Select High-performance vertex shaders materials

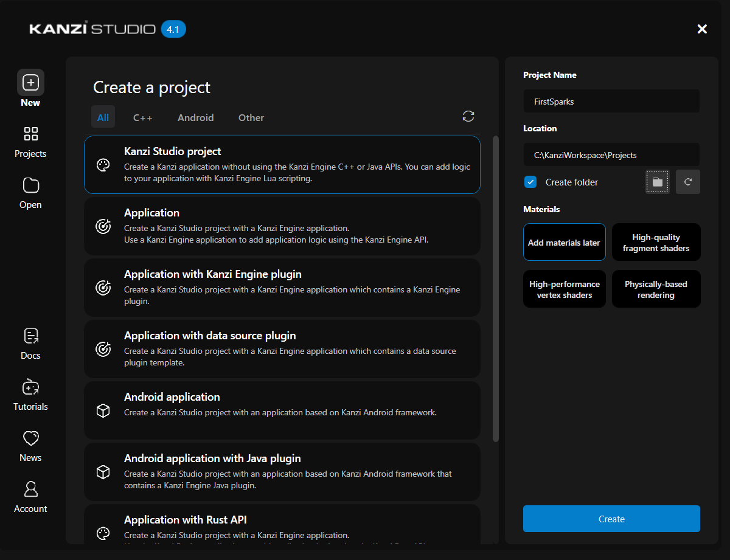[x=564, y=289]
